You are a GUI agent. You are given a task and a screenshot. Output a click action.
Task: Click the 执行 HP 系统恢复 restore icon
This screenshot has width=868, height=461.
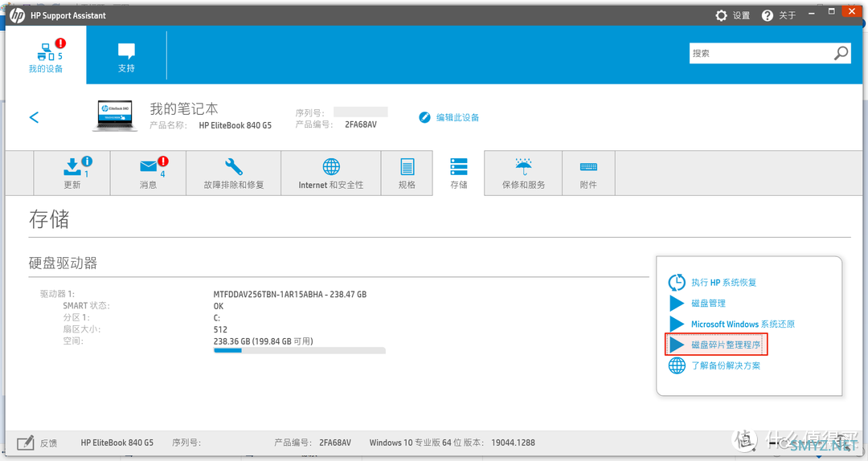coord(677,282)
